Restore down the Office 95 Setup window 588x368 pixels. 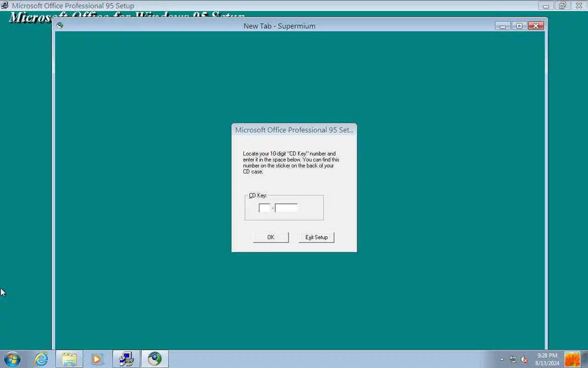point(562,6)
